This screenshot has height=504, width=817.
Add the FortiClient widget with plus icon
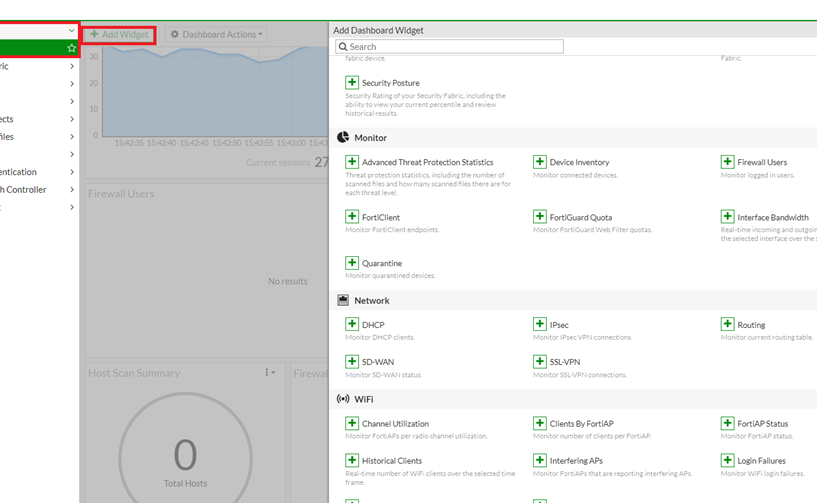click(352, 217)
